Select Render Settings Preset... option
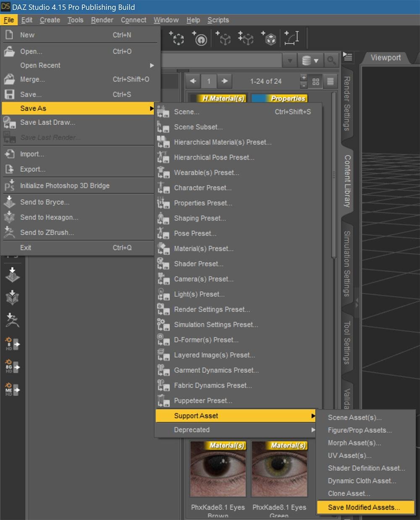This screenshot has width=420, height=520. [239, 310]
